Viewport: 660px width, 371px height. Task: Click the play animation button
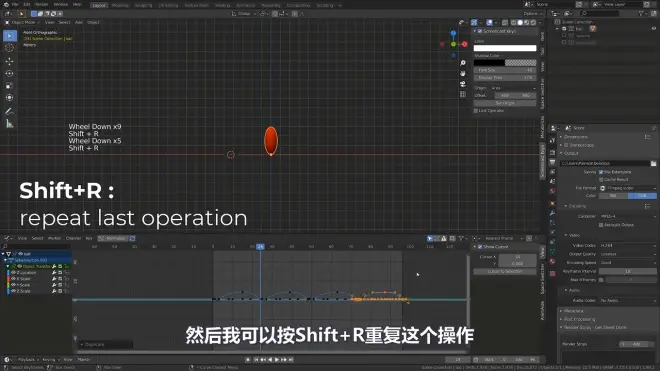coord(277,360)
